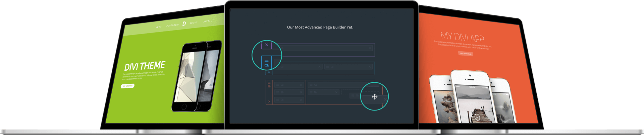Image resolution: width=644 pixels, height=135 pixels.
Task: Click the MY DIVI APP headline
Action: pos(462,37)
